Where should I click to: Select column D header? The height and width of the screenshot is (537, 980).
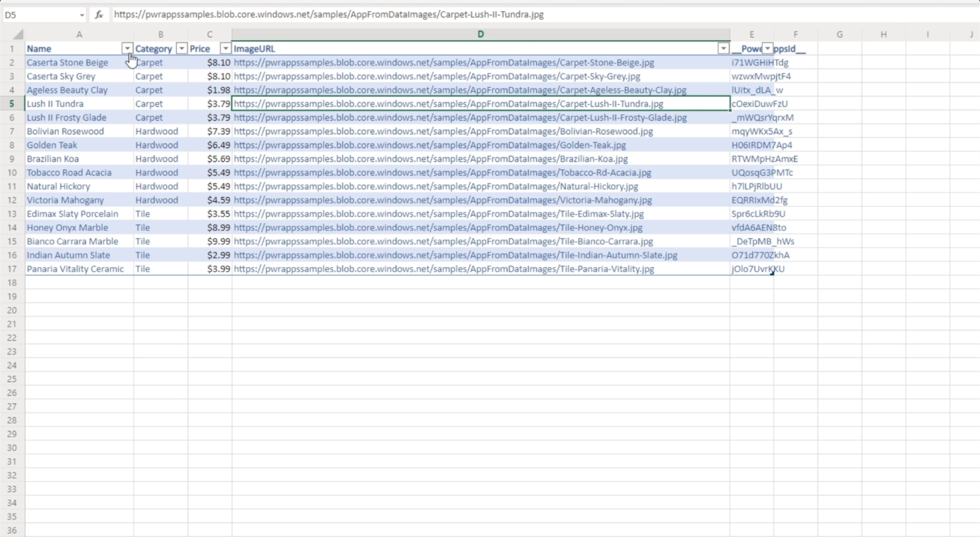pos(481,34)
